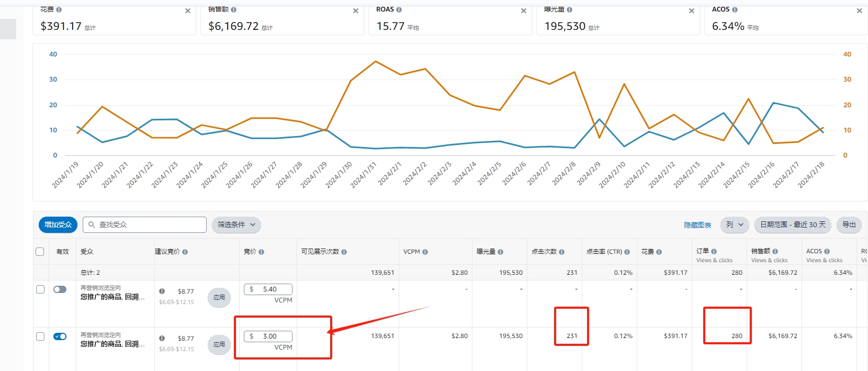Click suggested bid info icon in $5.40 row

click(x=162, y=291)
